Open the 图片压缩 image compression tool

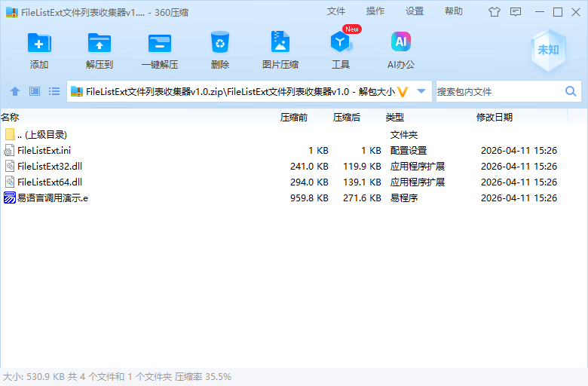pos(280,41)
